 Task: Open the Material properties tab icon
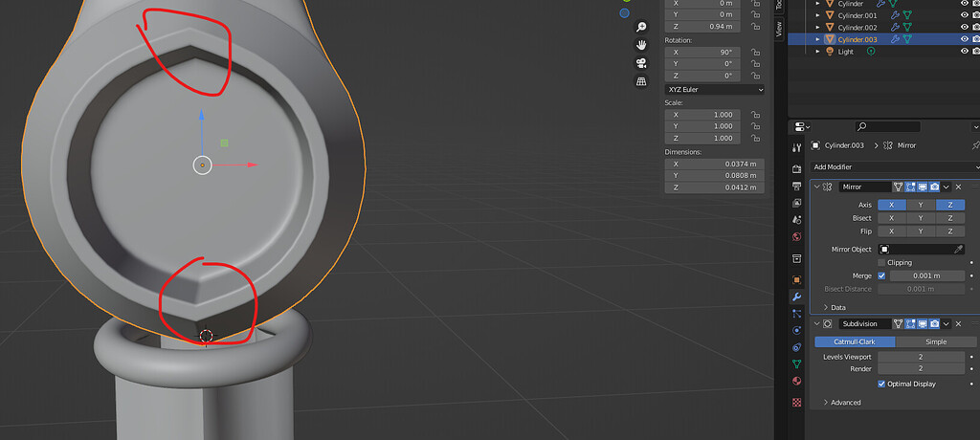[796, 381]
